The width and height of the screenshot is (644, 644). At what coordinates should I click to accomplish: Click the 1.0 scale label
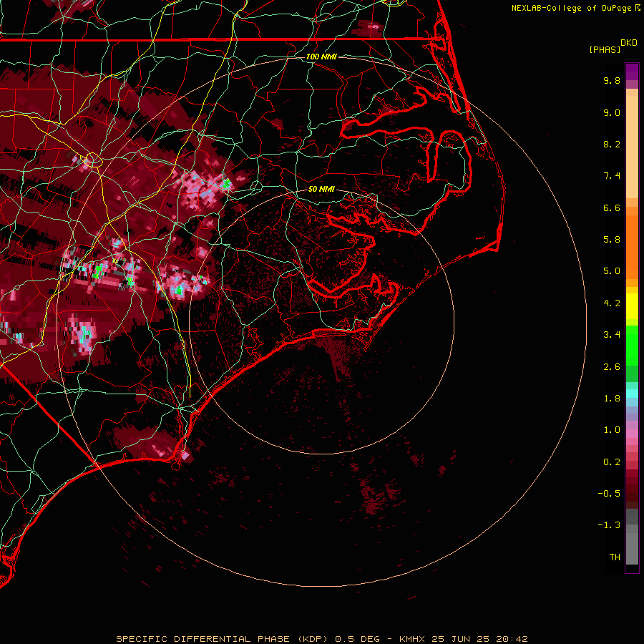pos(612,430)
